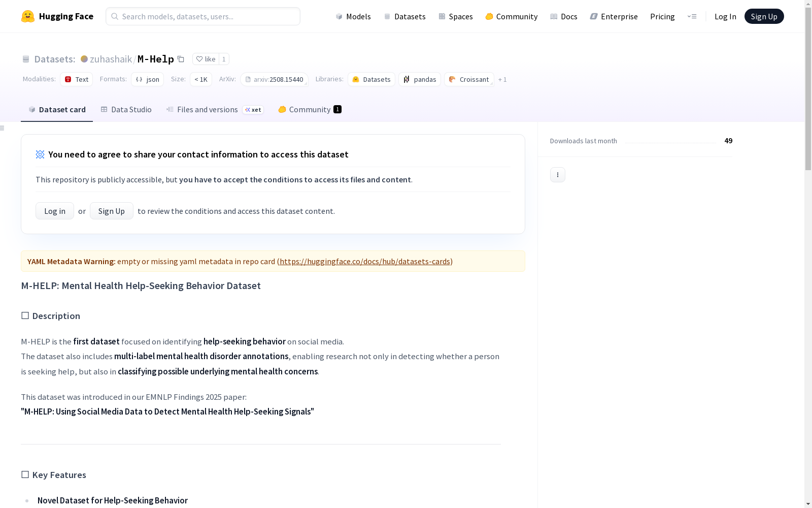Click the Datasets stack icon beside the title
Viewport: 812px width, 508px height.
point(26,59)
